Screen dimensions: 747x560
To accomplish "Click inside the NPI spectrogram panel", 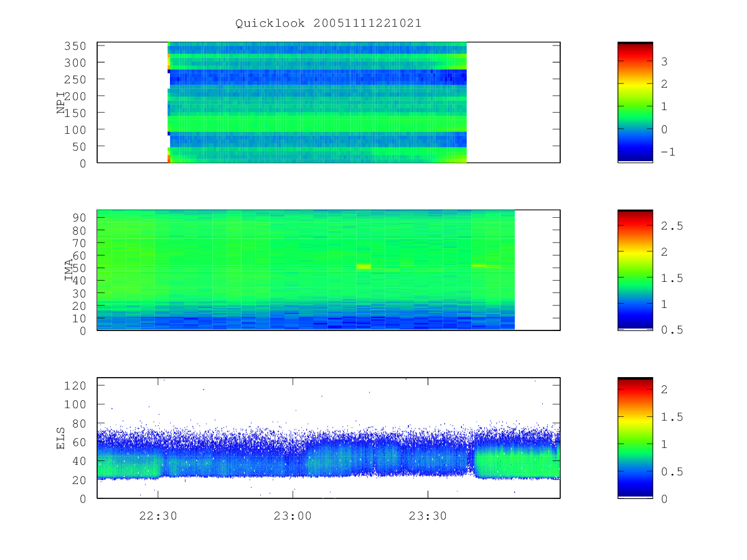I will pos(329,103).
